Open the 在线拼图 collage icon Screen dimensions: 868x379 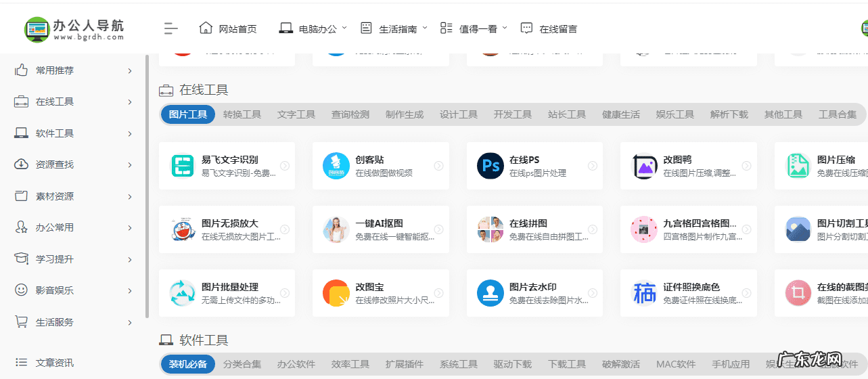(x=490, y=229)
